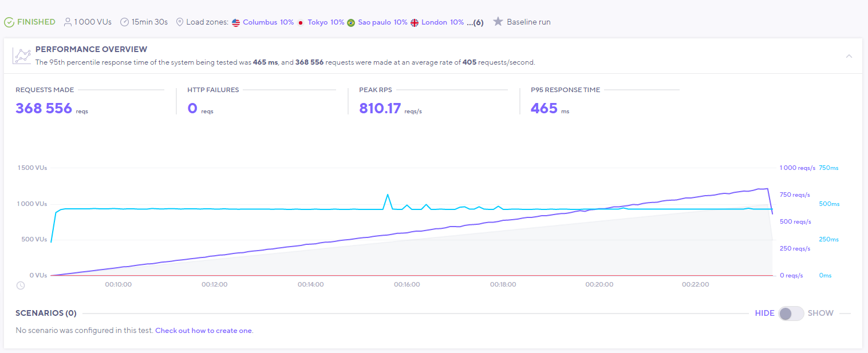868x353 pixels.
Task: Click the 00:16:00 time axis label
Action: pyautogui.click(x=407, y=284)
